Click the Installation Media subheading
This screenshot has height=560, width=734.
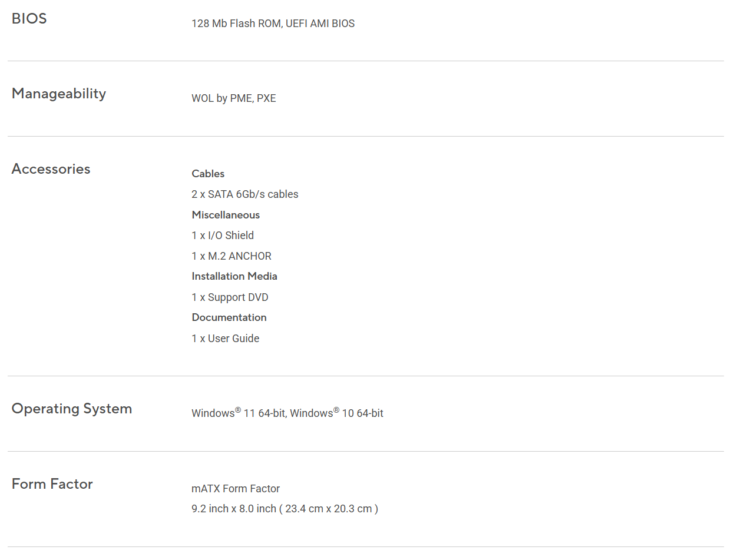(234, 276)
